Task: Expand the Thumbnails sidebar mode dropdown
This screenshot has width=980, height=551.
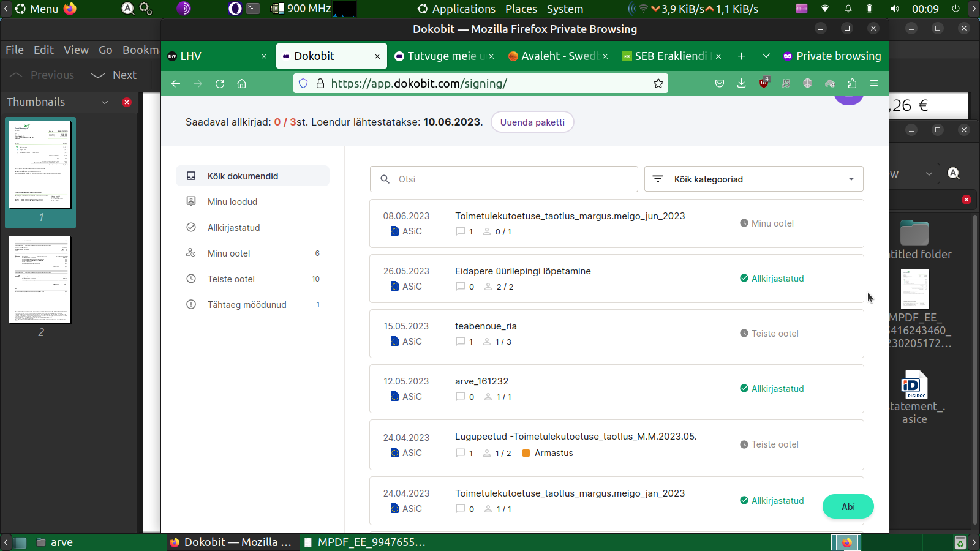Action: tap(105, 102)
